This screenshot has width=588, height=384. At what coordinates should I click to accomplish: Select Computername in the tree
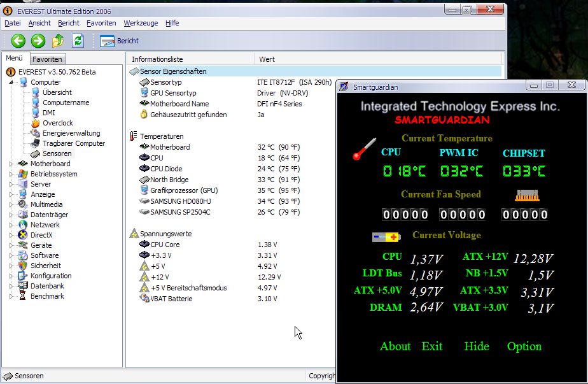66,103
